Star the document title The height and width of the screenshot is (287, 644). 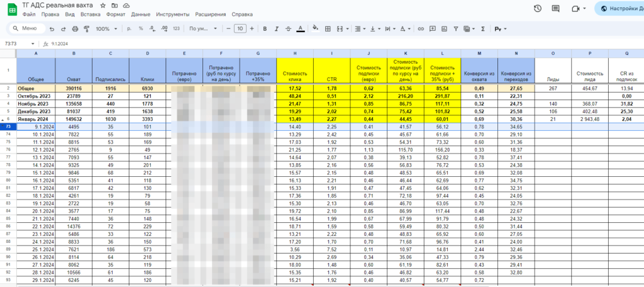(x=103, y=5)
